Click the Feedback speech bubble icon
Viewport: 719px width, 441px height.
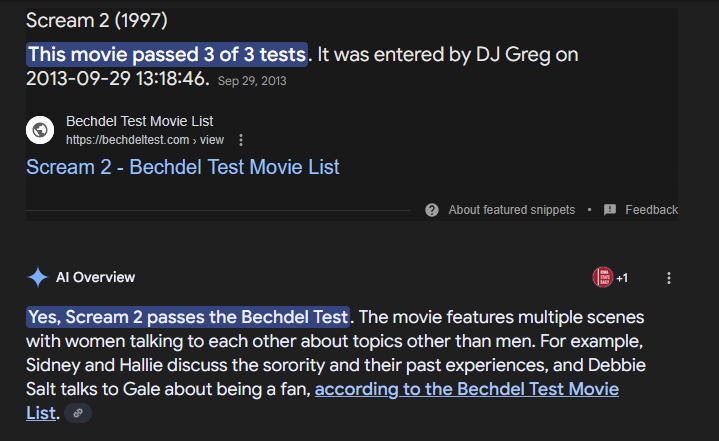tap(610, 210)
